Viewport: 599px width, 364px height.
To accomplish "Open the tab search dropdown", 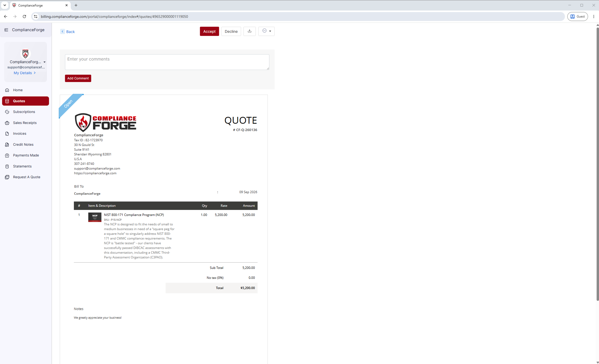I will (x=5, y=5).
